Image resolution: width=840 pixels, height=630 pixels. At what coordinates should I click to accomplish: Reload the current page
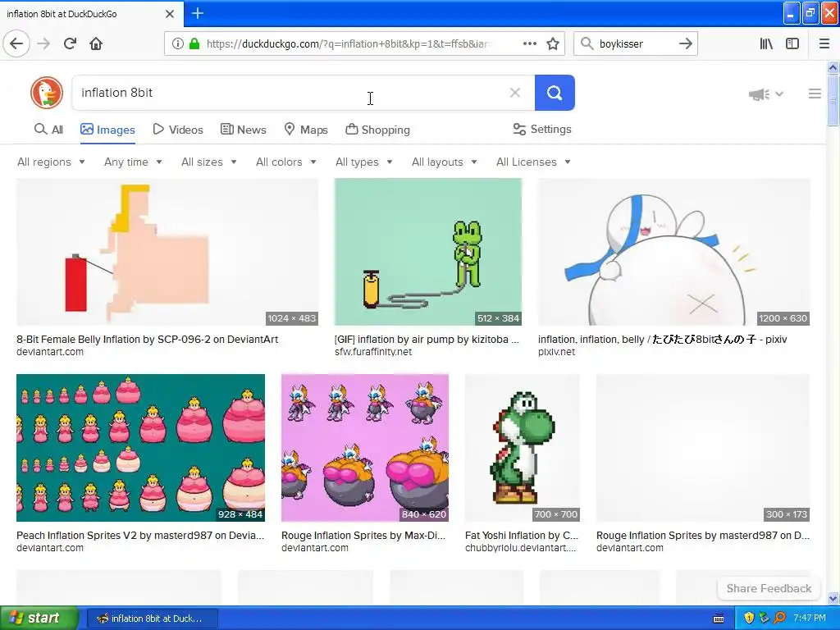click(70, 43)
